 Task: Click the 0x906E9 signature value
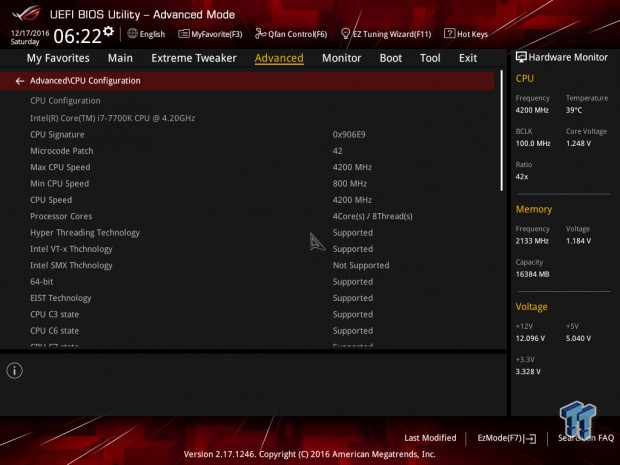[349, 134]
